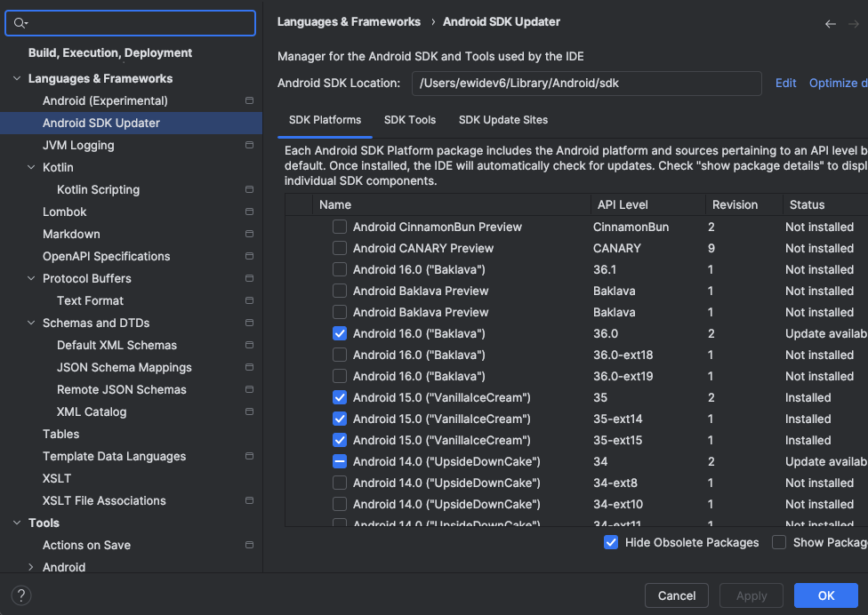Click project-level icon beside XSLT File Associations
This screenshot has height=615, width=868.
click(x=249, y=500)
